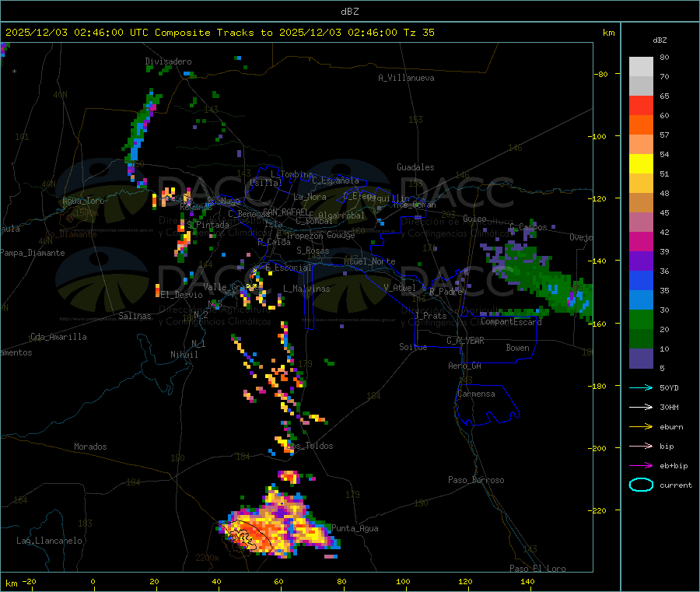
Task: Click the Paso_El_Loro map label
Action: (537, 569)
